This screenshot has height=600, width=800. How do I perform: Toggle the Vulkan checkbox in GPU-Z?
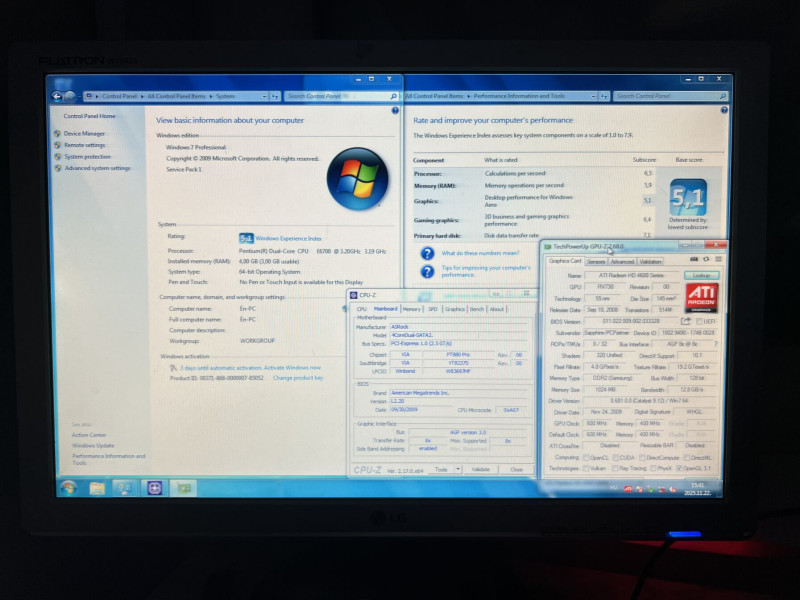[586, 468]
